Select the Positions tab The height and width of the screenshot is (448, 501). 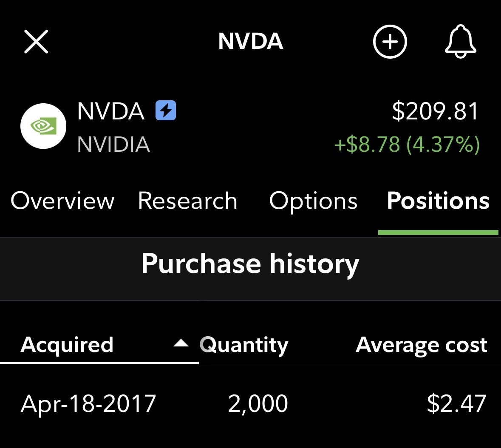tap(438, 201)
